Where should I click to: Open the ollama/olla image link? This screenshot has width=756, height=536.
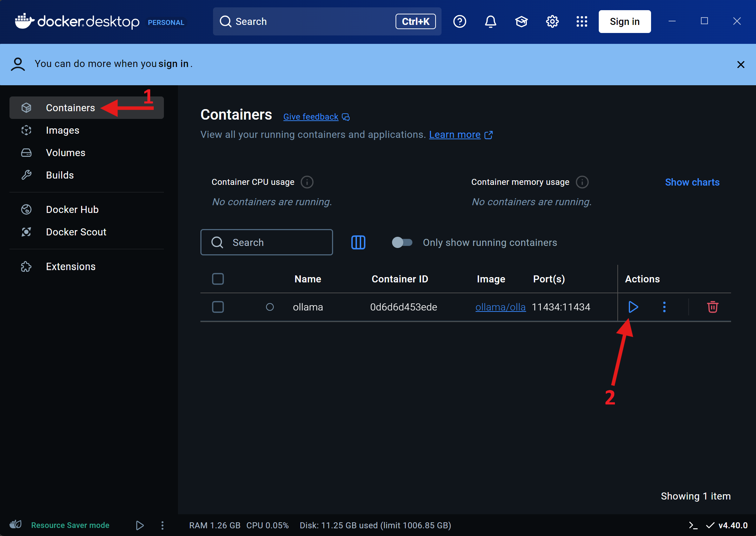tap(500, 307)
